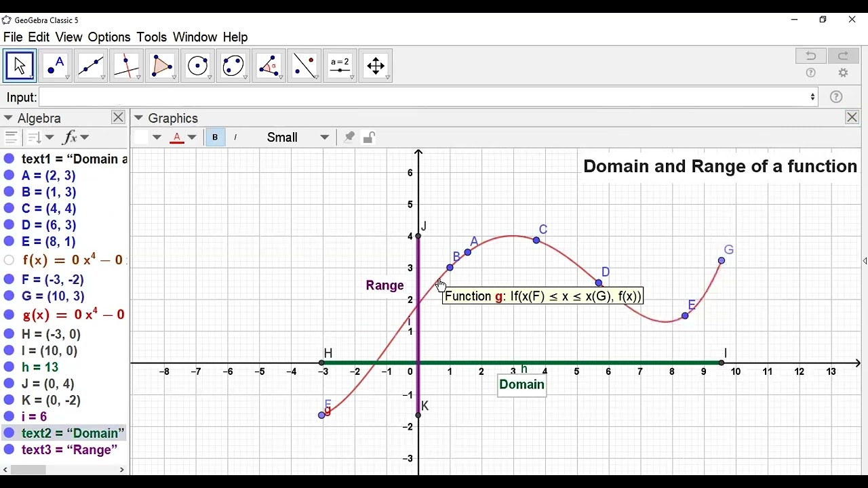Select the Move arrow tool
This screenshot has height=488, width=868.
pyautogui.click(x=20, y=66)
